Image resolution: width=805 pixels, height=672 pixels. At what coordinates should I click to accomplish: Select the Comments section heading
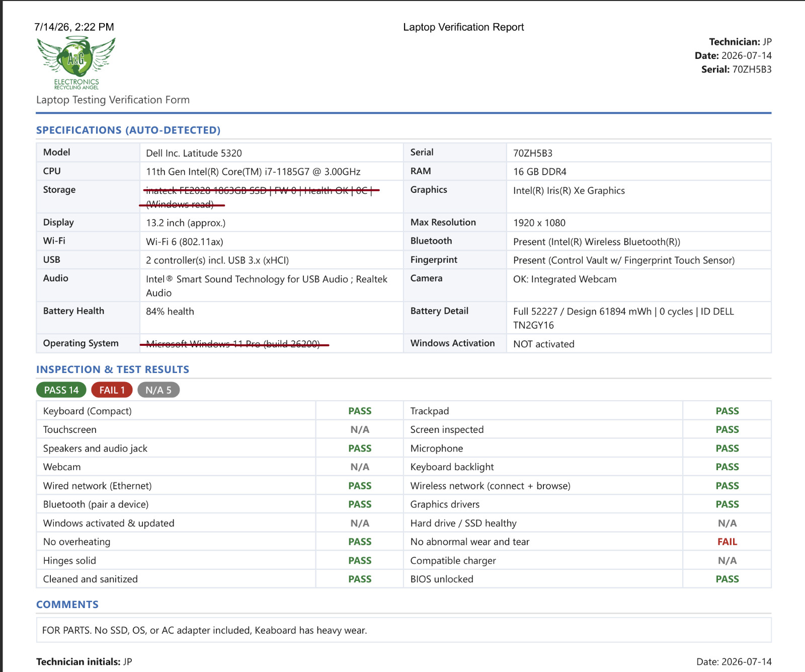pyautogui.click(x=67, y=605)
